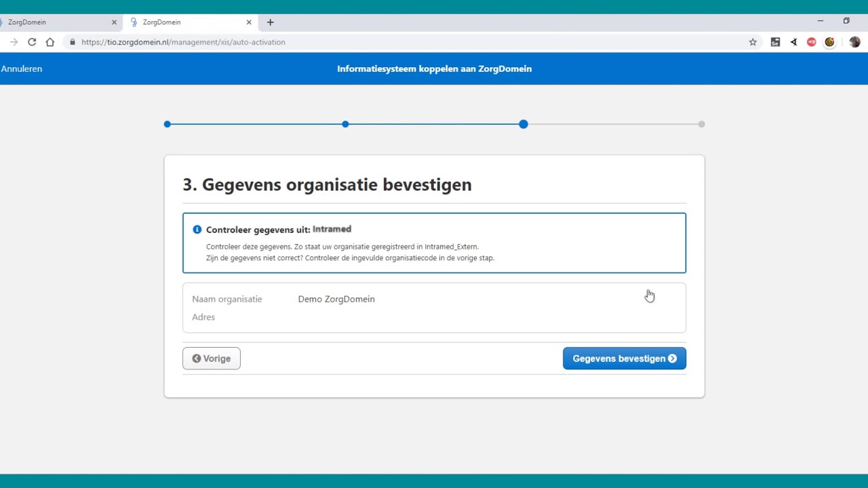The width and height of the screenshot is (868, 488).
Task: Bookmark this page with the star icon
Action: tap(753, 42)
